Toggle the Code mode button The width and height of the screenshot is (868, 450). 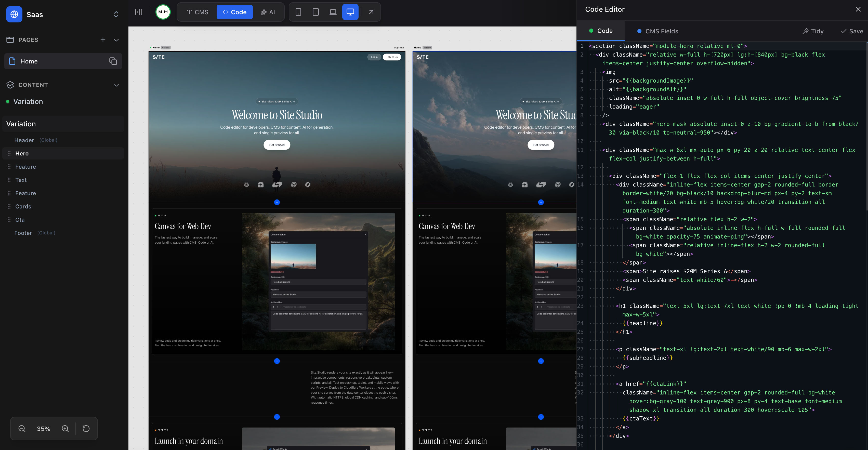tap(234, 12)
